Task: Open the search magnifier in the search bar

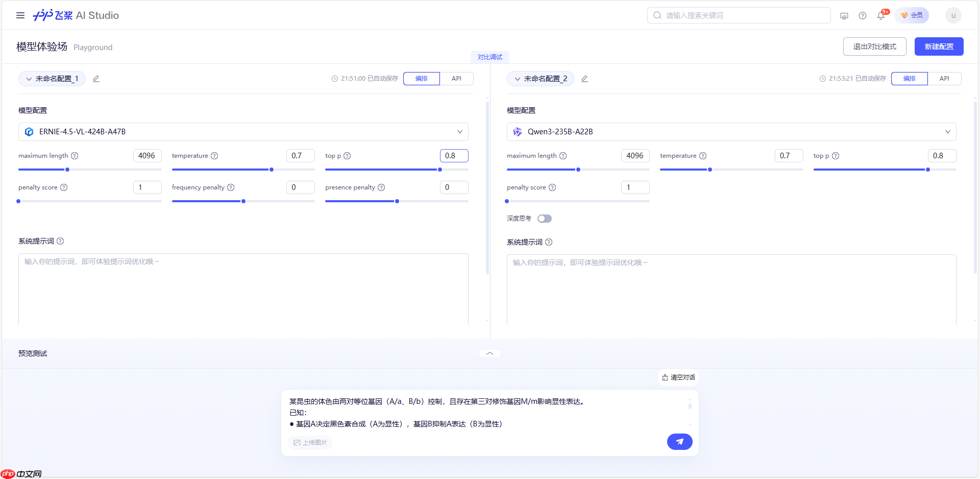Action: (x=657, y=15)
